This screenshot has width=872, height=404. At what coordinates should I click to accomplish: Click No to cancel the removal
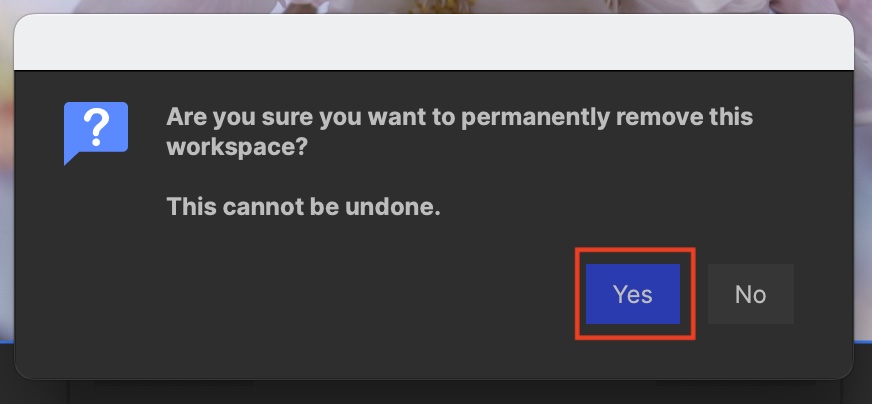pyautogui.click(x=750, y=294)
